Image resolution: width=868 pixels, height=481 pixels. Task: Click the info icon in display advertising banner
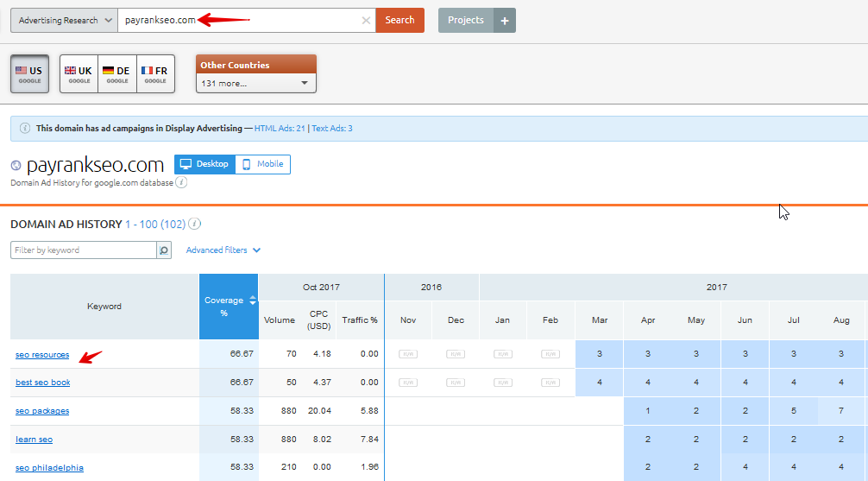pyautogui.click(x=25, y=128)
